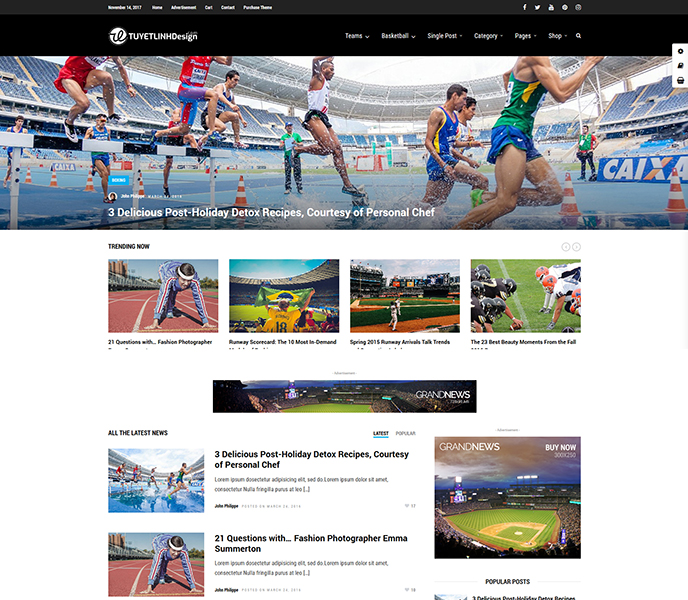Click the Trending Now heading
The height and width of the screenshot is (600, 688).
[129, 247]
